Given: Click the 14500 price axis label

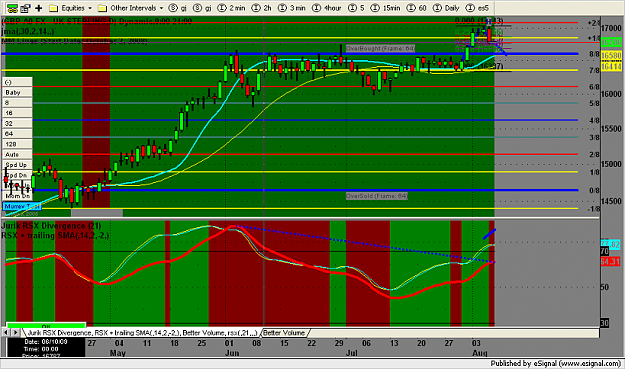Looking at the screenshot, I should pos(611,202).
